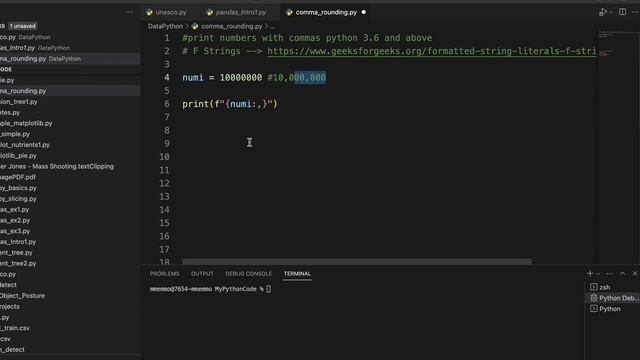Click the Python Debug terminal gear icon
The height and width of the screenshot is (360, 640).
pos(594,298)
